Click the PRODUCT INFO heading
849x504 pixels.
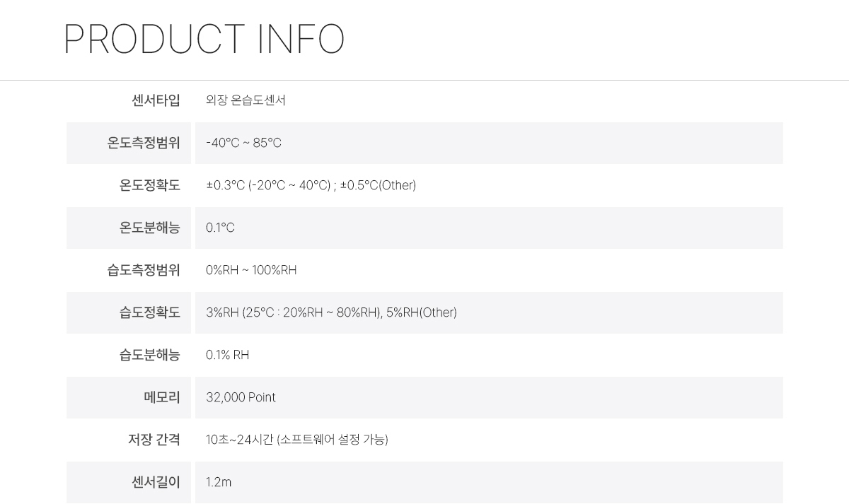[x=204, y=40]
